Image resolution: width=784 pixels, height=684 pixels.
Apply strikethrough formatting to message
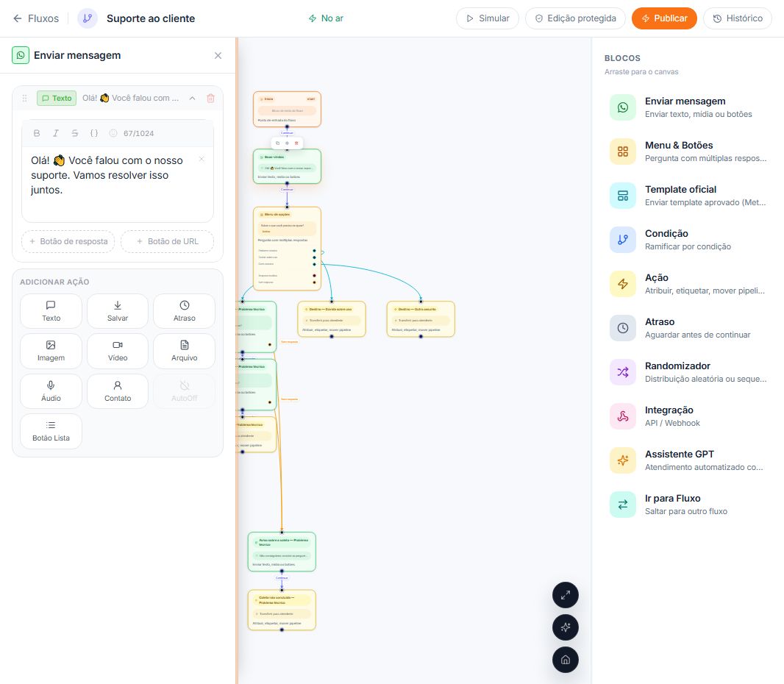(74, 133)
